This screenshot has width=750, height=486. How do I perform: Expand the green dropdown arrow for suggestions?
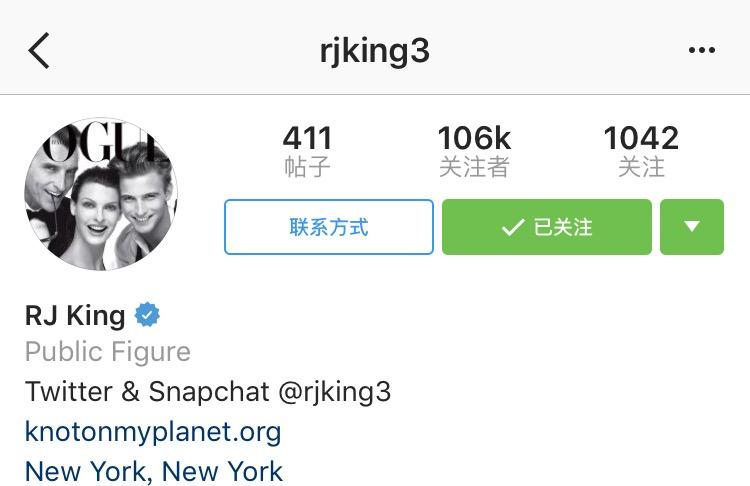(692, 227)
